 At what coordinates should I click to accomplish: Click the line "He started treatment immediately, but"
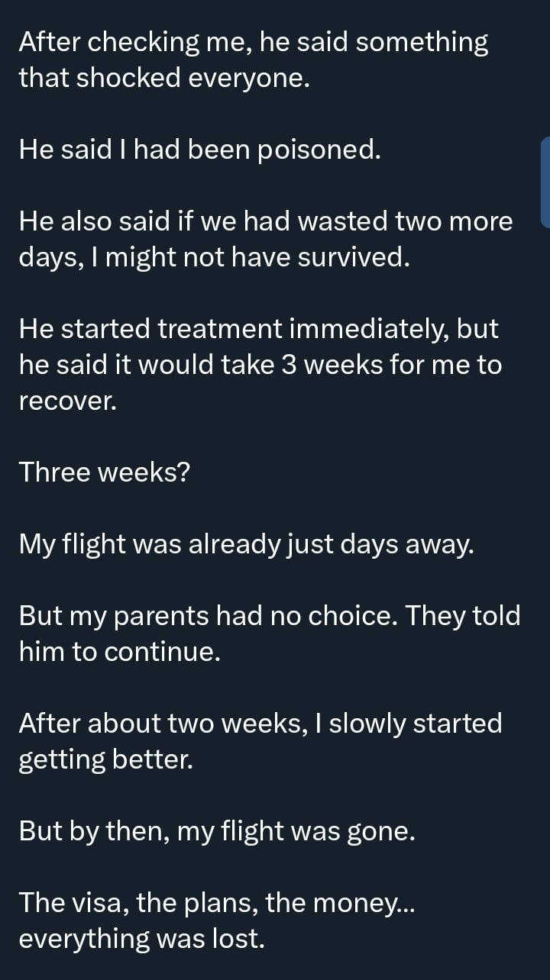click(258, 329)
